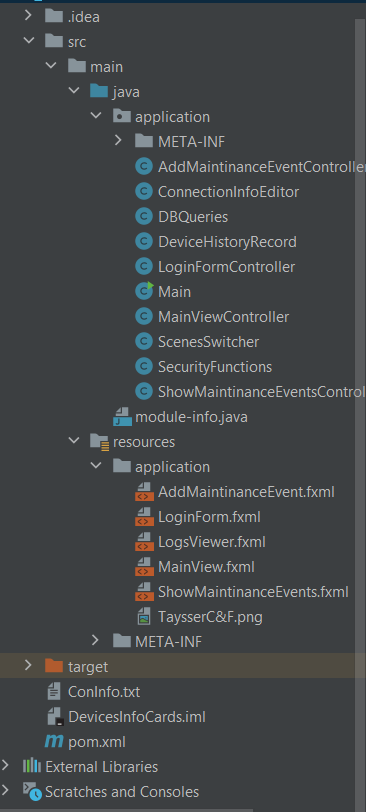The image size is (366, 812).
Task: Click the External Libraries icon
Action: [32, 766]
